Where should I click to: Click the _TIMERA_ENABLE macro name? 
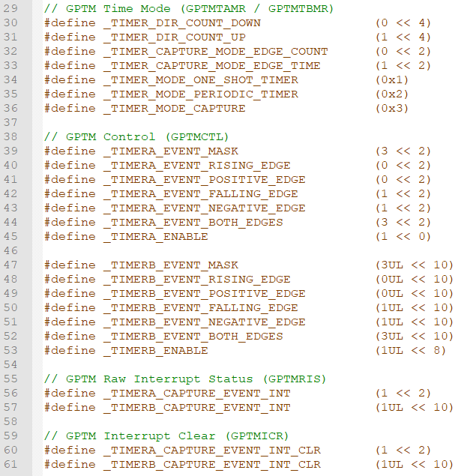click(x=156, y=236)
